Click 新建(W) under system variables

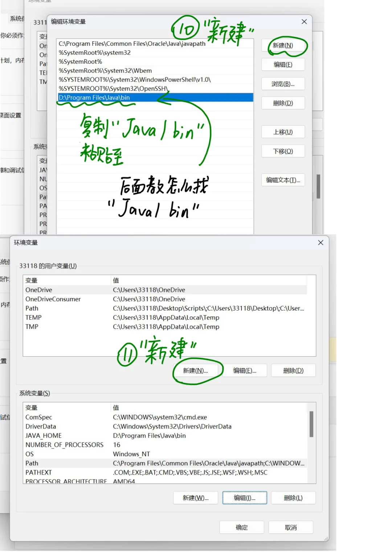195,498
